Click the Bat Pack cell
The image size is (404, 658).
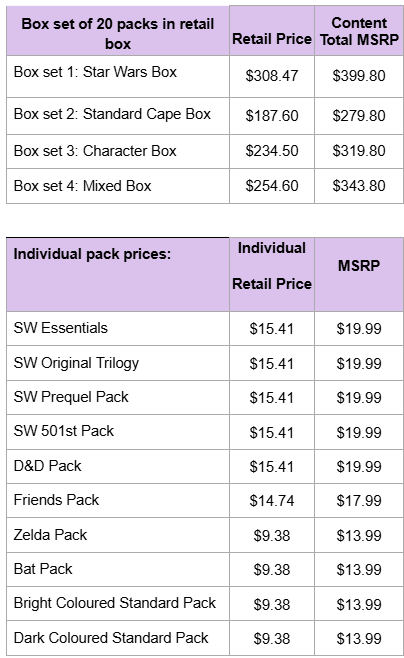coord(118,569)
